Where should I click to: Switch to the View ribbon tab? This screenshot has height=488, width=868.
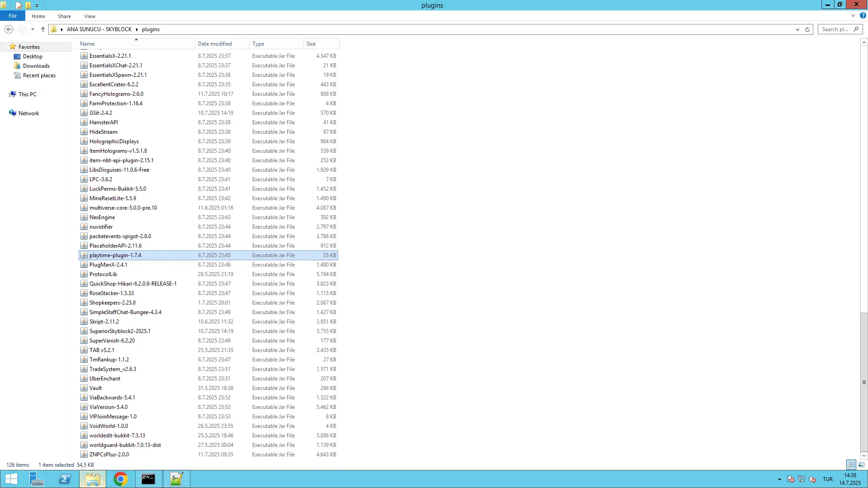tap(90, 16)
